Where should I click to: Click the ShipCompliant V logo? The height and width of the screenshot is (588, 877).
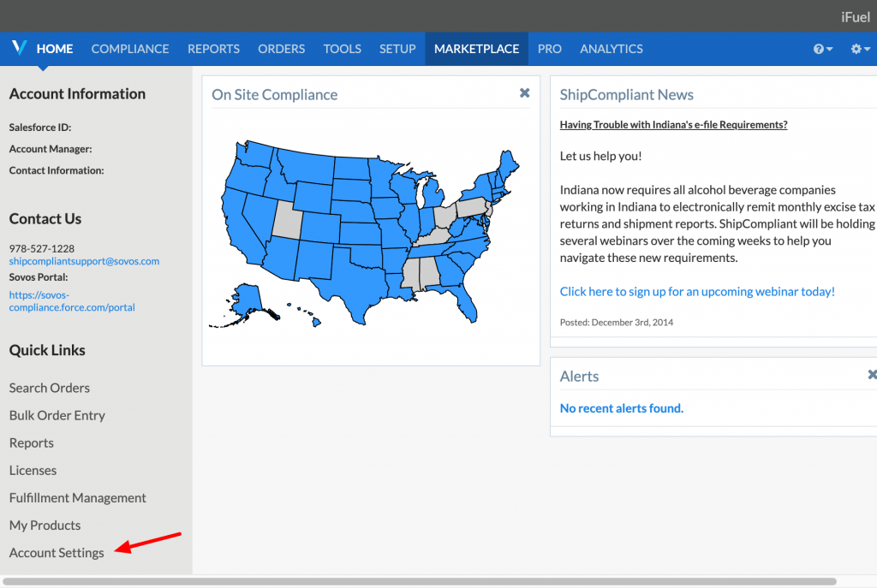tap(19, 48)
